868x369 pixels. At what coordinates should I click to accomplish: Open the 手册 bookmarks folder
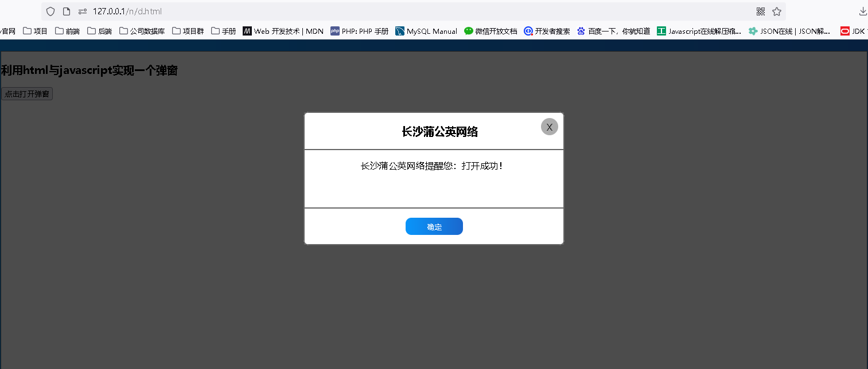click(x=224, y=31)
